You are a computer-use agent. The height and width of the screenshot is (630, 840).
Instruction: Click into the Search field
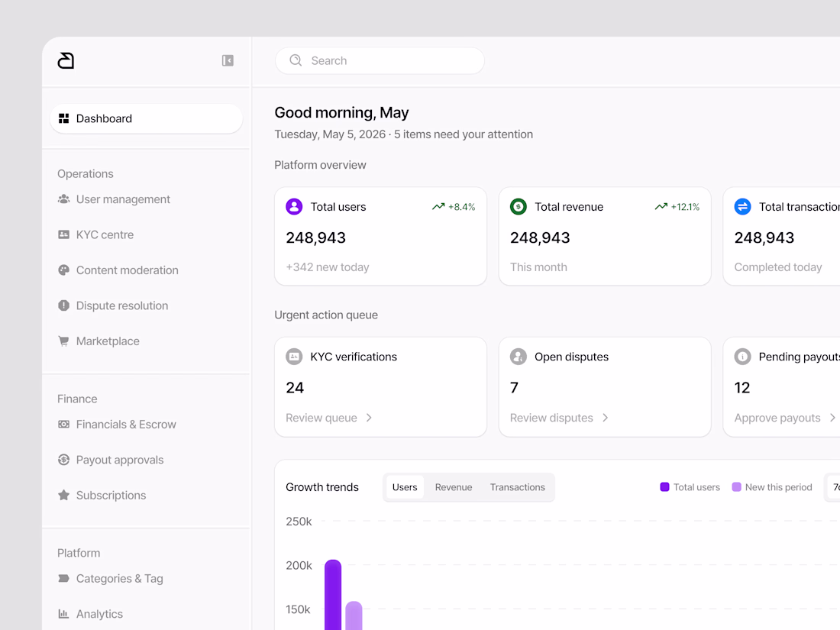click(x=380, y=60)
